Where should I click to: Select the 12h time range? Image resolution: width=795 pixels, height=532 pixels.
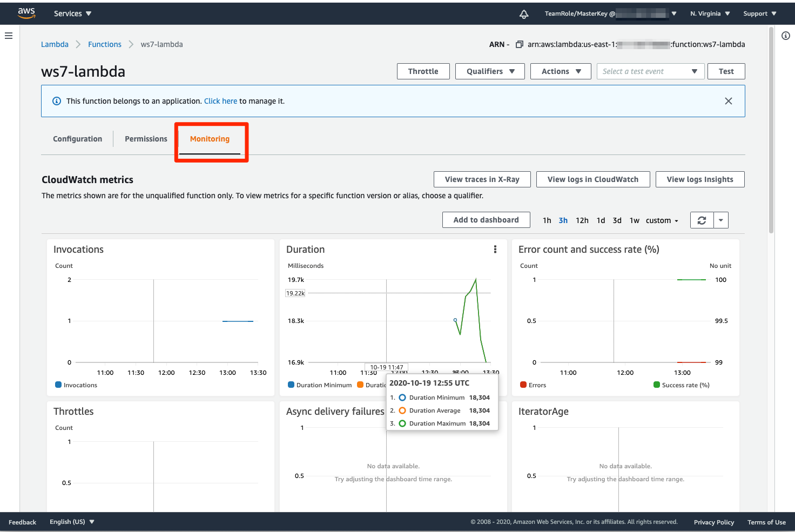(x=582, y=220)
